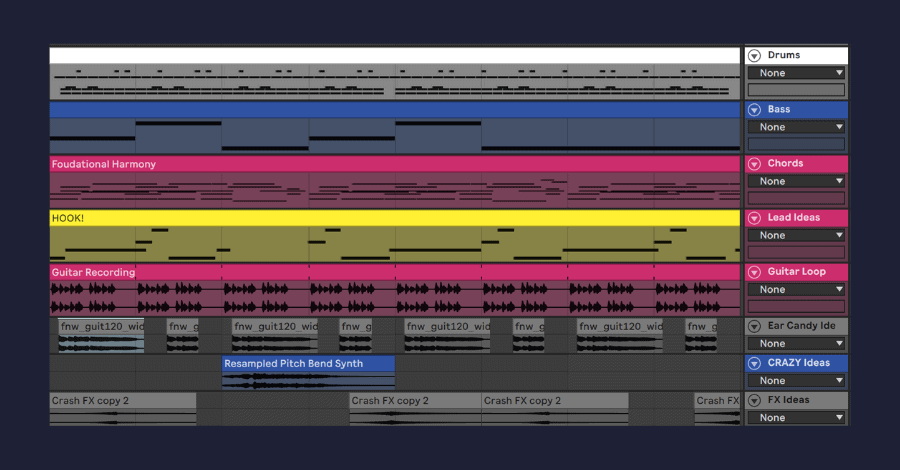Open the None dropdown on Chords track
The width and height of the screenshot is (900, 470).
796,181
